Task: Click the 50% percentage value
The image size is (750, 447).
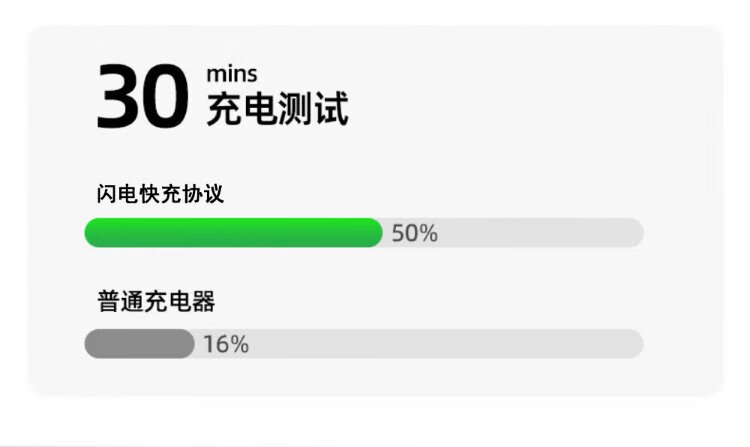Action: click(x=414, y=234)
